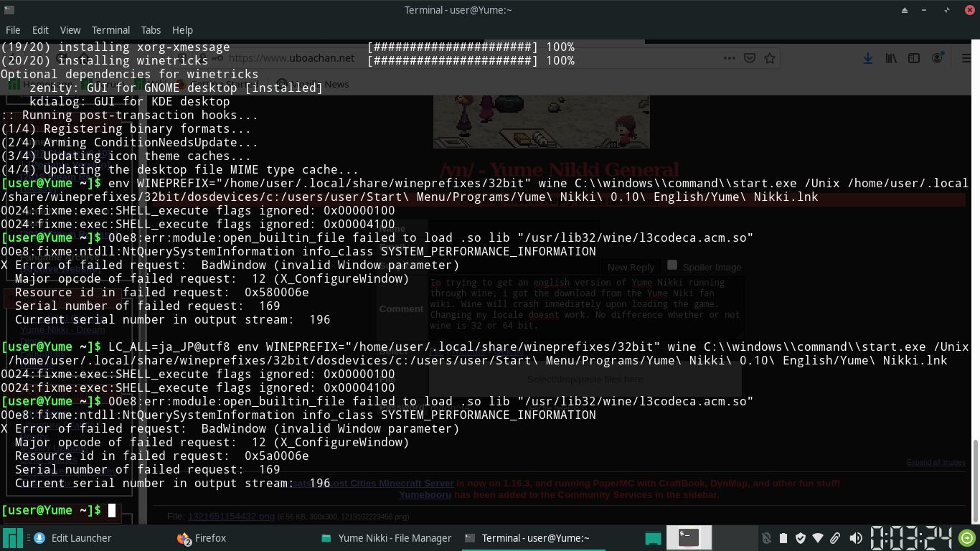Click the shield update tray icon
Image resolution: width=980 pixels, height=551 pixels.
coord(801,538)
